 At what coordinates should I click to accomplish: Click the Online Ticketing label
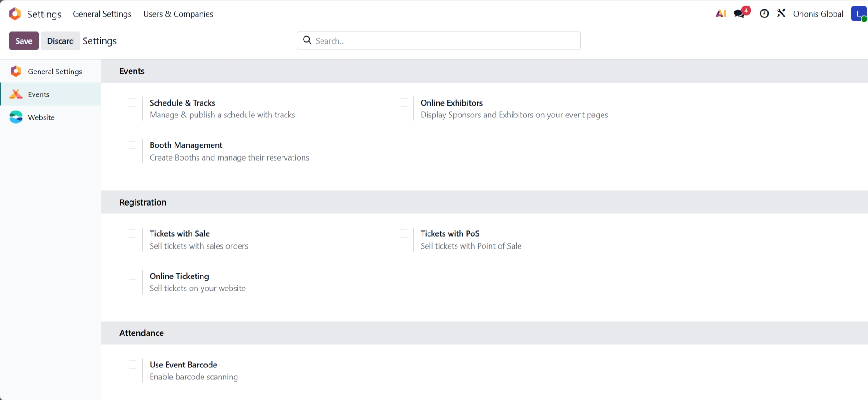[x=179, y=276]
